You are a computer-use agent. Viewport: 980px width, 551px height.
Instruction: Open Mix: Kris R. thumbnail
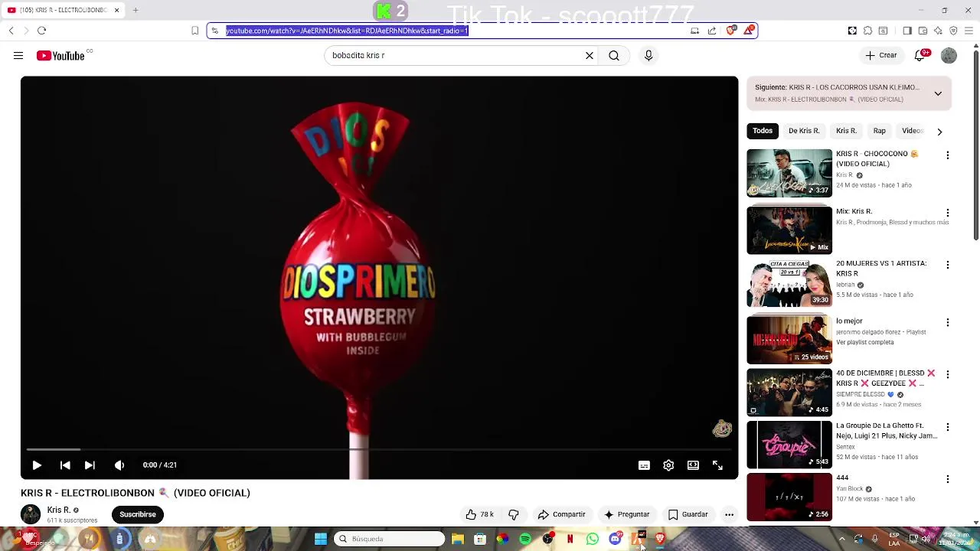pos(789,230)
